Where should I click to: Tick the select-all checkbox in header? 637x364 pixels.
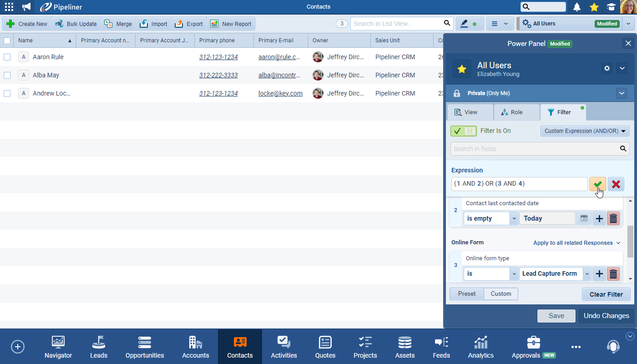click(7, 40)
